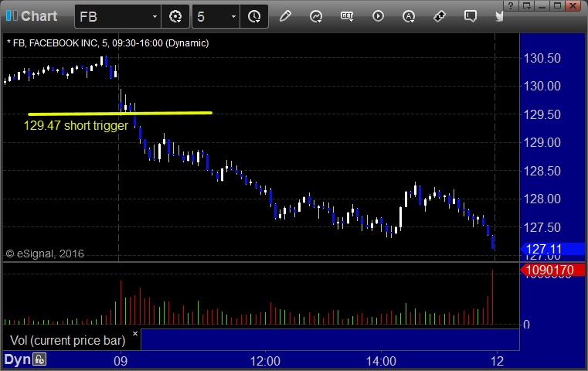The height and width of the screenshot is (371, 588).
Task: Open the time template clock icon
Action: 254,16
